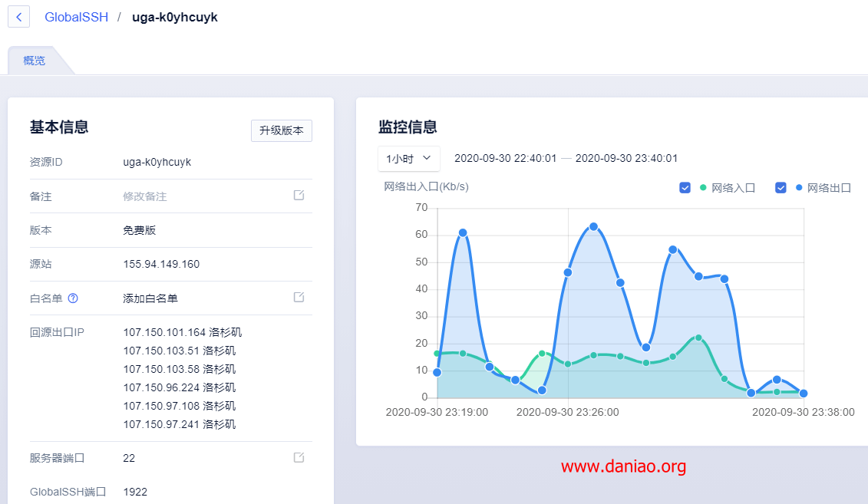The width and height of the screenshot is (868, 504).
Task: Click the highest blue peak data point near 63
Action: 593,227
